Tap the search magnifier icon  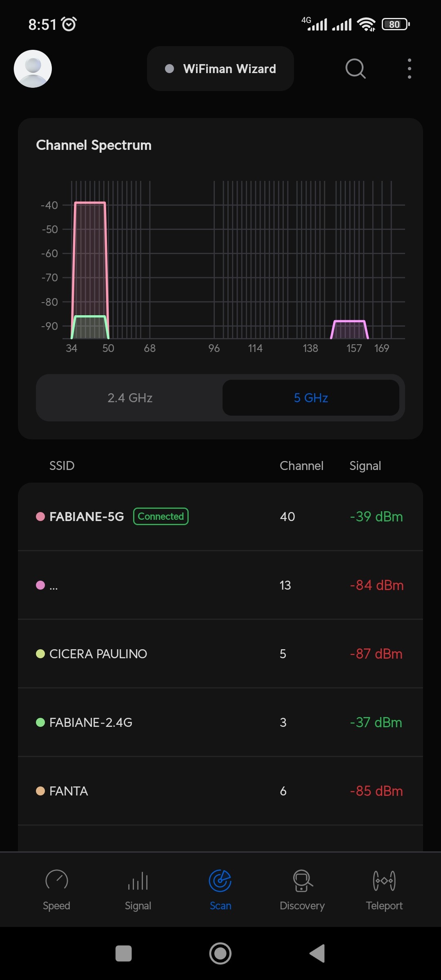click(x=355, y=69)
